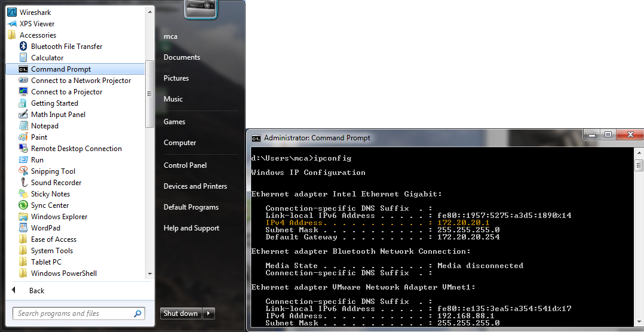Screen dimensions: 644x332
Task: Maximize the Command Prompt window
Action: tap(608, 134)
